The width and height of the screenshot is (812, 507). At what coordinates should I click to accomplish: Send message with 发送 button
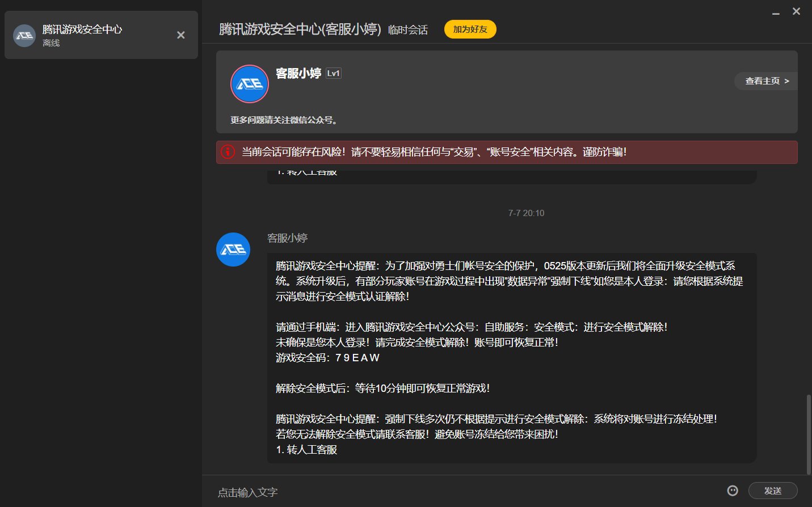pos(773,491)
